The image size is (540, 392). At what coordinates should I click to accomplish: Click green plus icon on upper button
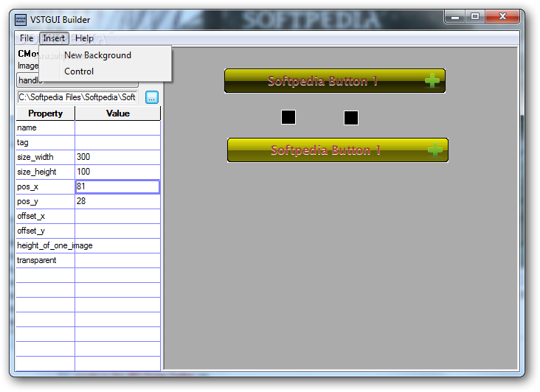[432, 81]
